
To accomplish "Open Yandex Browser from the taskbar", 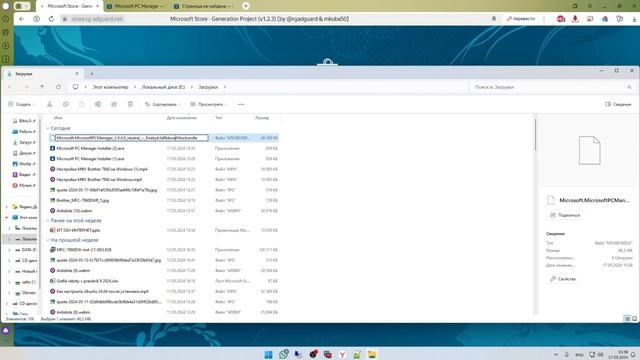I will pos(342,354).
